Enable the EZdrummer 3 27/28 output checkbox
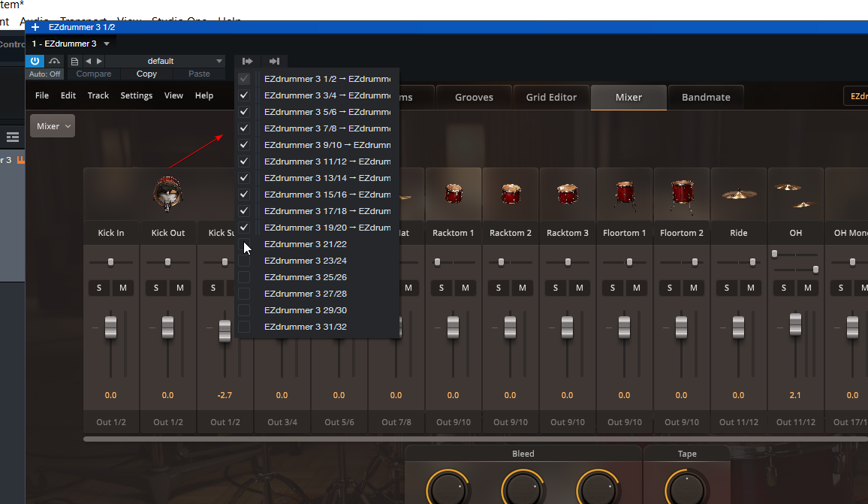Screen dimensions: 868x504 244,294
